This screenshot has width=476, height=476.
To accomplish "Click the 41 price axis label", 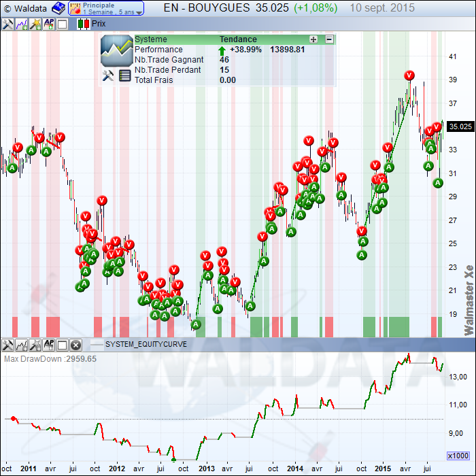I will 453,56.
